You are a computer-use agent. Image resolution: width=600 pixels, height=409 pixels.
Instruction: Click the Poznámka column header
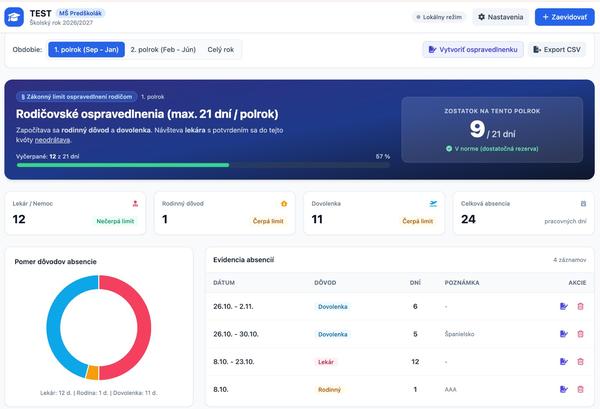point(462,283)
